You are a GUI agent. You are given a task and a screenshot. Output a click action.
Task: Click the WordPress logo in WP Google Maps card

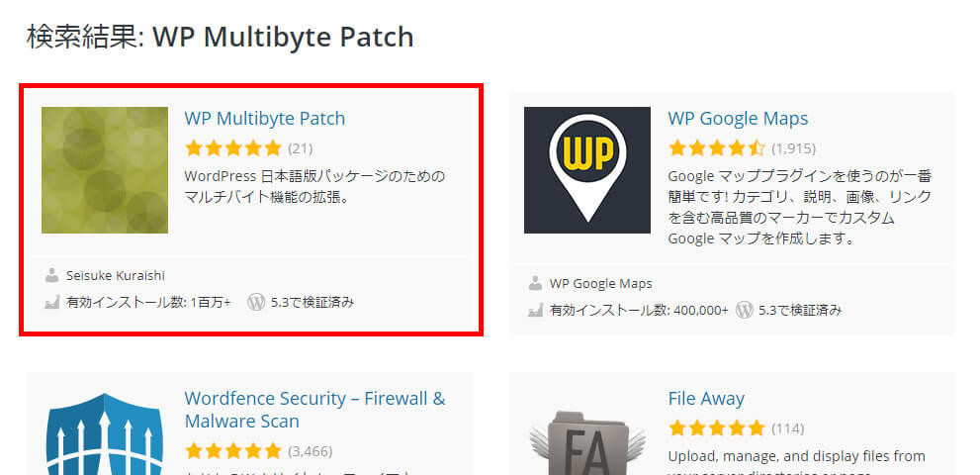[x=744, y=310]
